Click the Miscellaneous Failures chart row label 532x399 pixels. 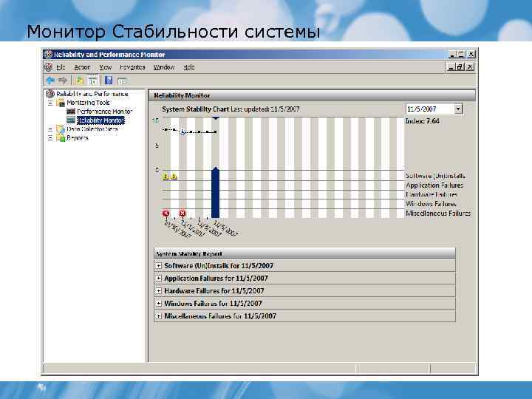click(438, 213)
